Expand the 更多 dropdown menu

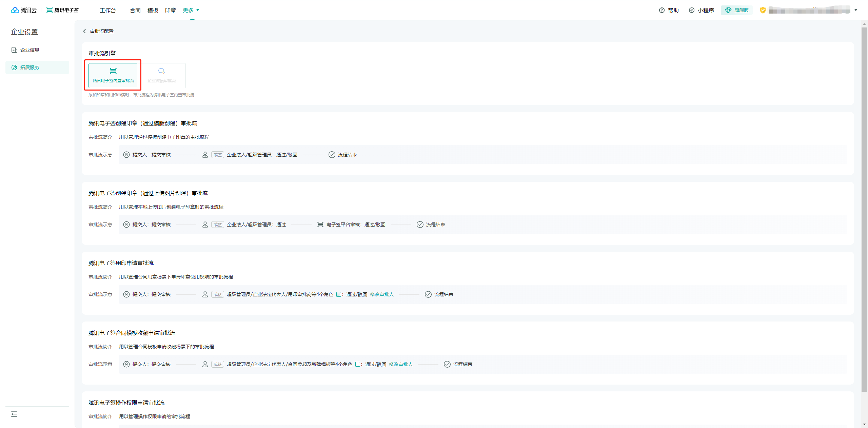tap(191, 11)
